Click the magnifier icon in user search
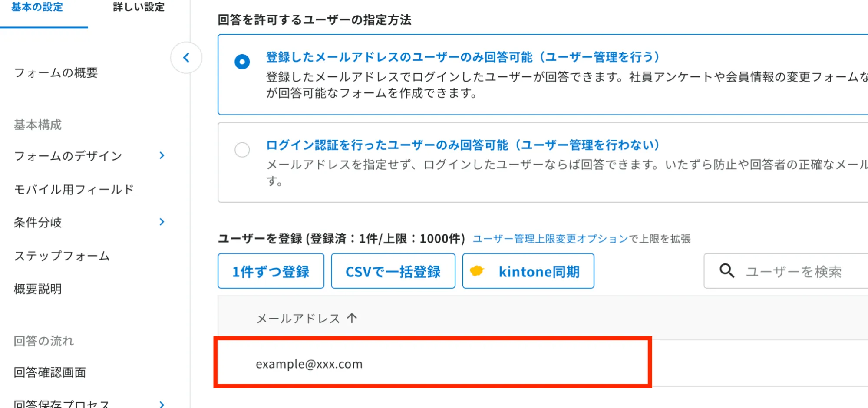The width and height of the screenshot is (868, 408). (x=726, y=271)
